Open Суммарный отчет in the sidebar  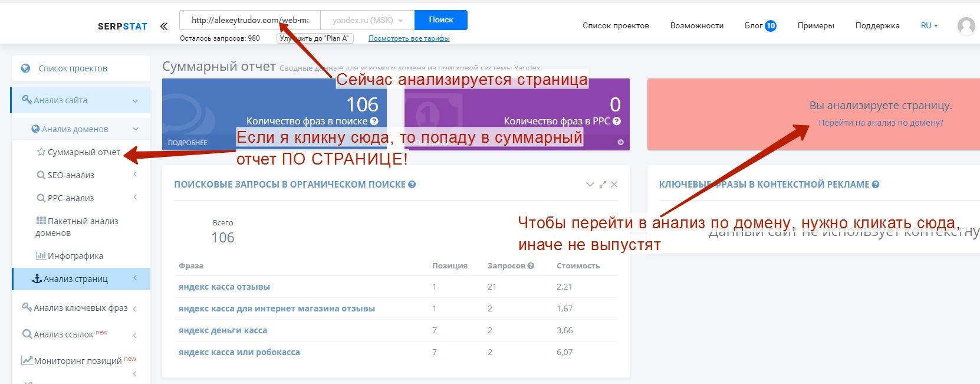click(x=83, y=152)
